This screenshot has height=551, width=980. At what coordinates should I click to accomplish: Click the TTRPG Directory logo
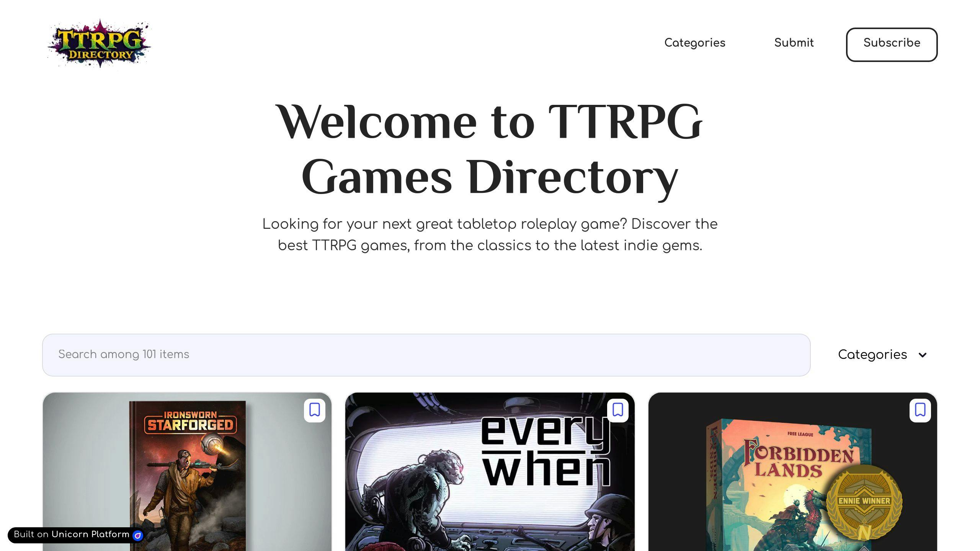[x=99, y=44]
